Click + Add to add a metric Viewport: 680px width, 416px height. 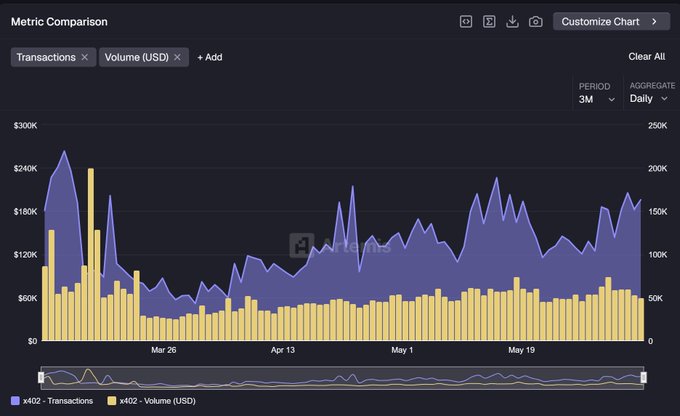point(210,57)
